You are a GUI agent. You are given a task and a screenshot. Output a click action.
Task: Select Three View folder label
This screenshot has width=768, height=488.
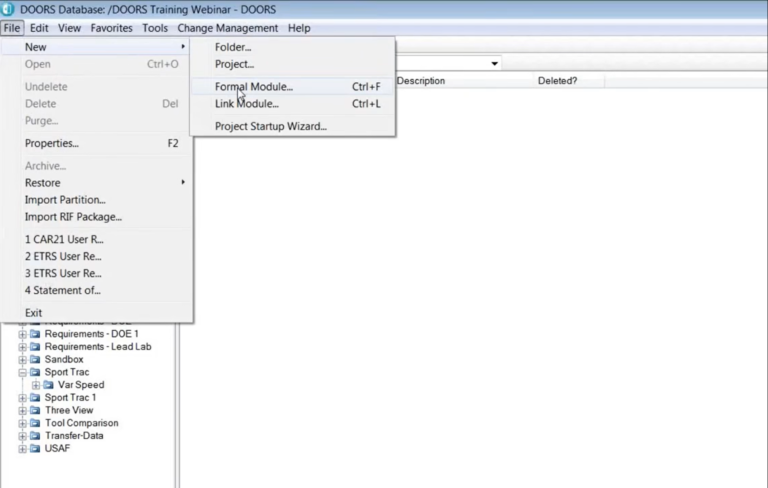coord(69,410)
